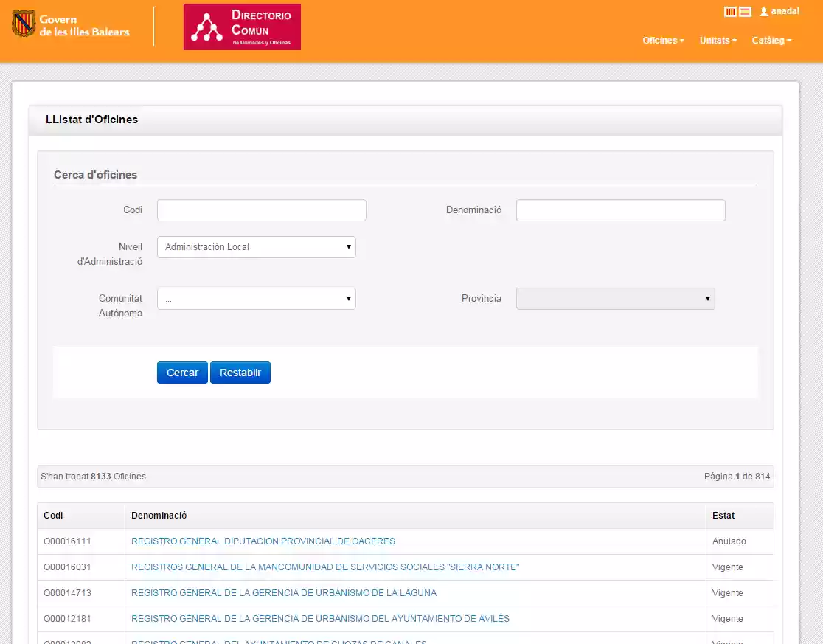Expand the Comunitat Autònoma dropdown

tap(256, 298)
